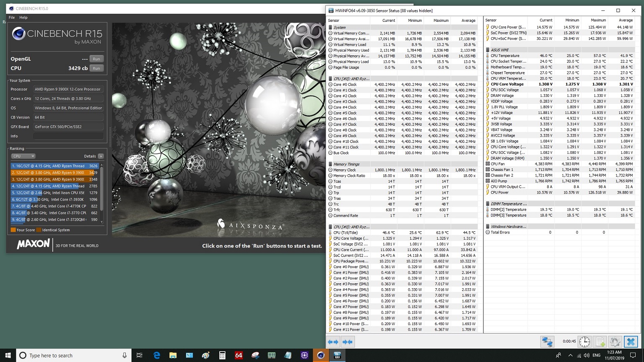
Task: Select the Page File Usage sensor row
Action: 403,67
